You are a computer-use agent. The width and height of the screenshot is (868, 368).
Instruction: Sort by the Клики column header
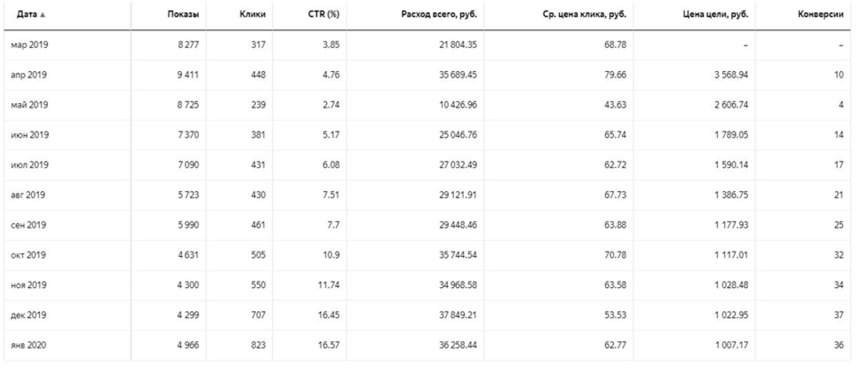pos(253,14)
